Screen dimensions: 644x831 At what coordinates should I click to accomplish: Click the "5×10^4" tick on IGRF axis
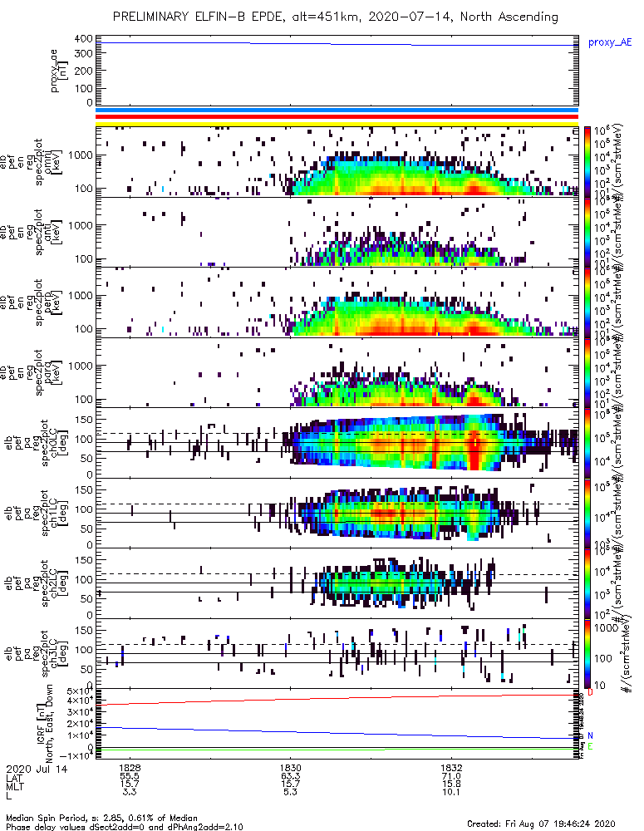[x=80, y=691]
